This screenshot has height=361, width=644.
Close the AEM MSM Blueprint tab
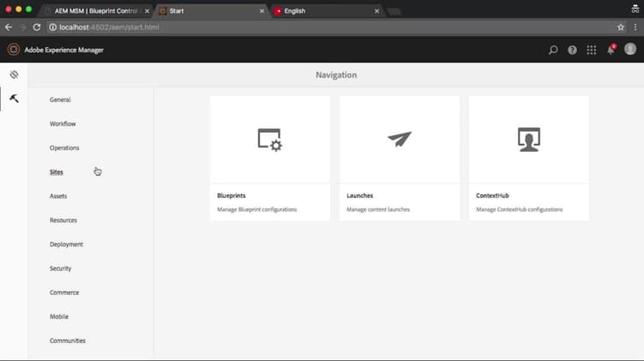[147, 11]
